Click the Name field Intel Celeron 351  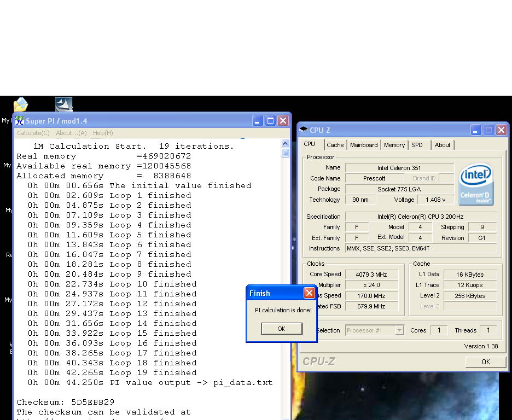click(399, 168)
